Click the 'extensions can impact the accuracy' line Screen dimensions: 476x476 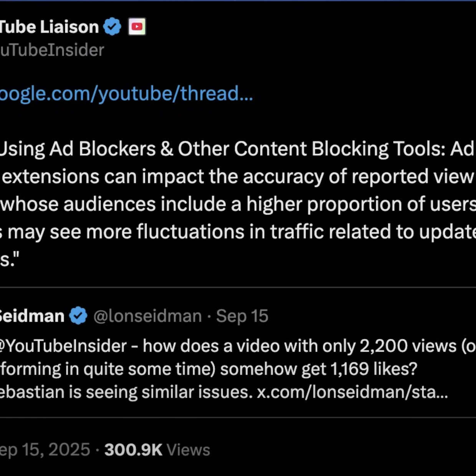tap(239, 177)
